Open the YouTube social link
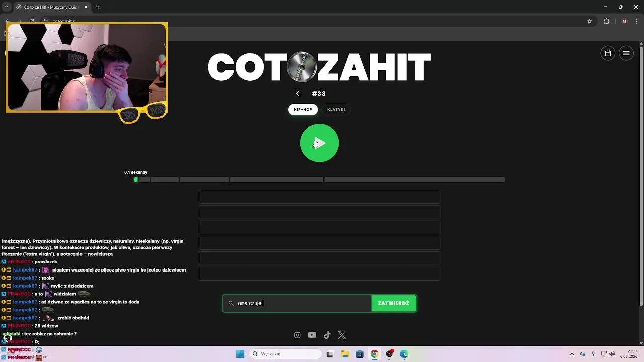 pyautogui.click(x=312, y=335)
